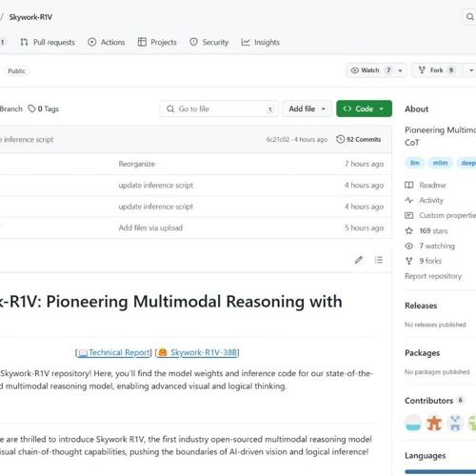This screenshot has height=476, width=476.
Task: Open the Skywork-R1V-38B link
Action: [x=198, y=352]
